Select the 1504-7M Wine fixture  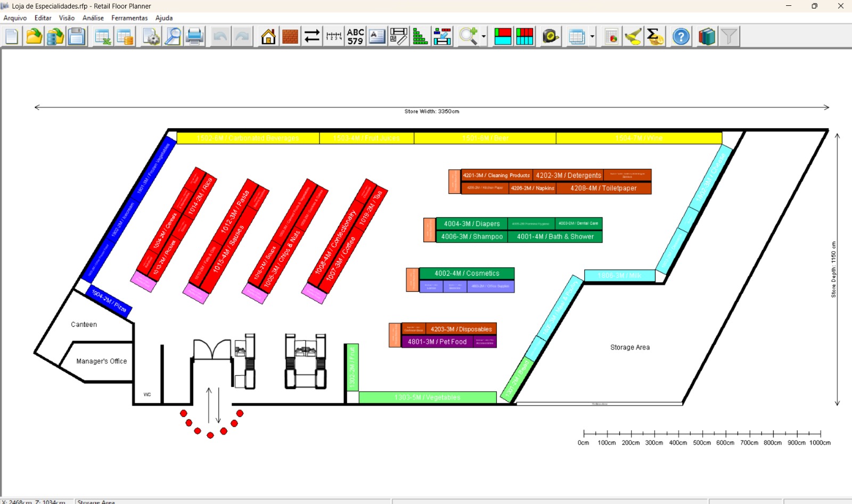click(x=639, y=138)
